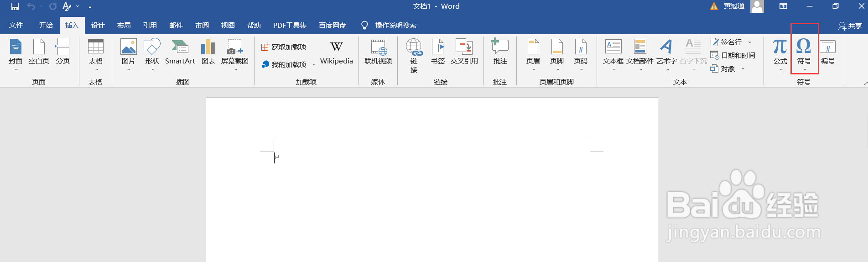Open Ribbon Display Options icon

[783, 6]
